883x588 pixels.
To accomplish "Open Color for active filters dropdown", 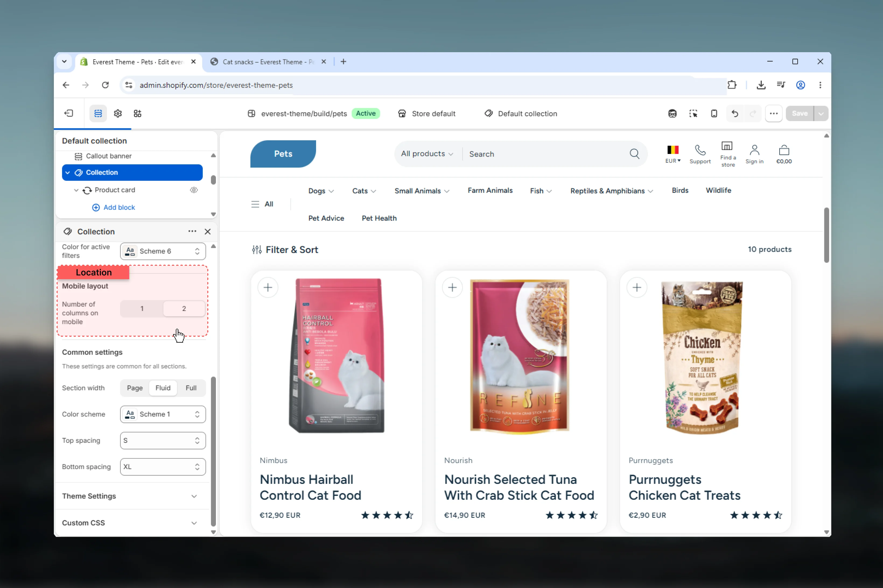I will (x=163, y=251).
